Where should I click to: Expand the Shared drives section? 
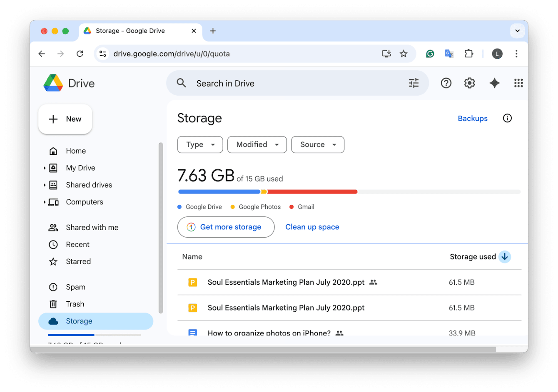click(x=45, y=185)
